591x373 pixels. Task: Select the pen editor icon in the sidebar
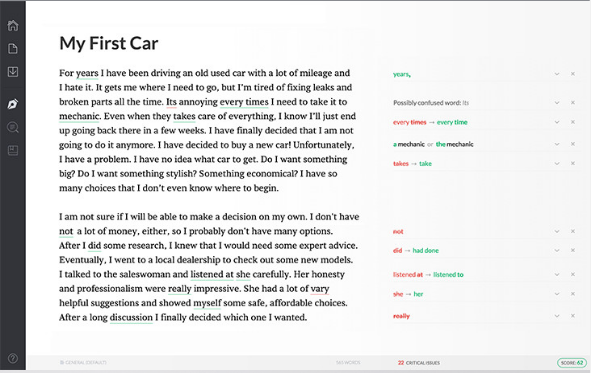click(x=13, y=104)
